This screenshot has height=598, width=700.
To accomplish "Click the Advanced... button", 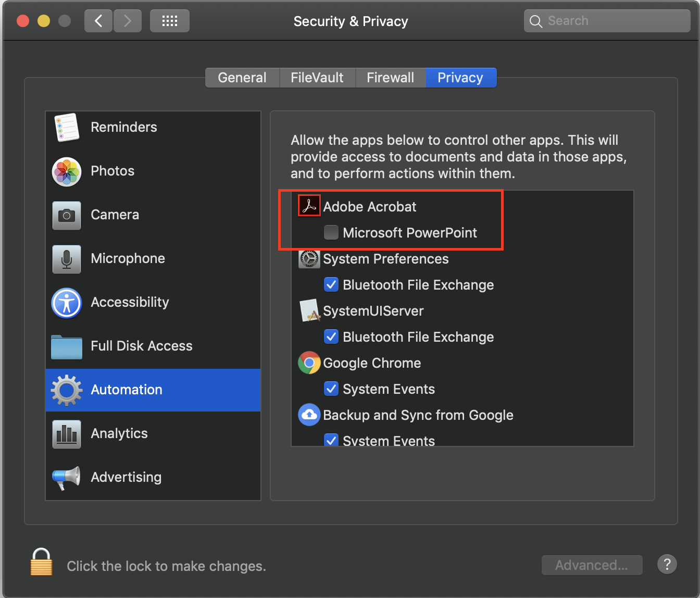I will [x=592, y=565].
